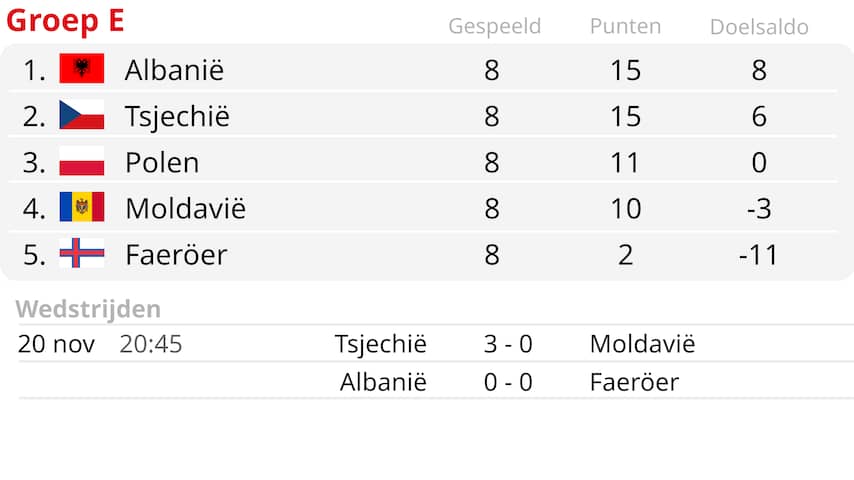Open the Tsjechië 3 - 0 Moldavië score
The height and width of the screenshot is (480, 854).
click(x=508, y=344)
